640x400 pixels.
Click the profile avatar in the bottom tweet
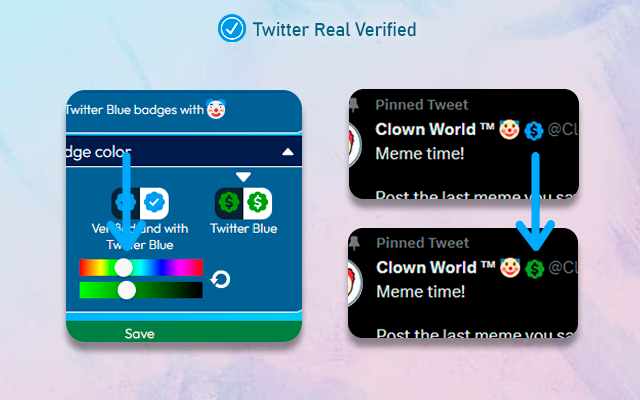[x=355, y=283]
